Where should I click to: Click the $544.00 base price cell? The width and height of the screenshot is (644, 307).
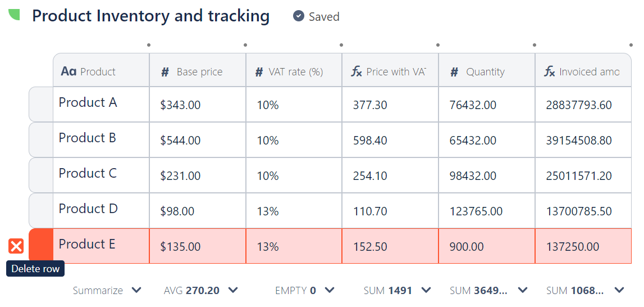point(181,141)
